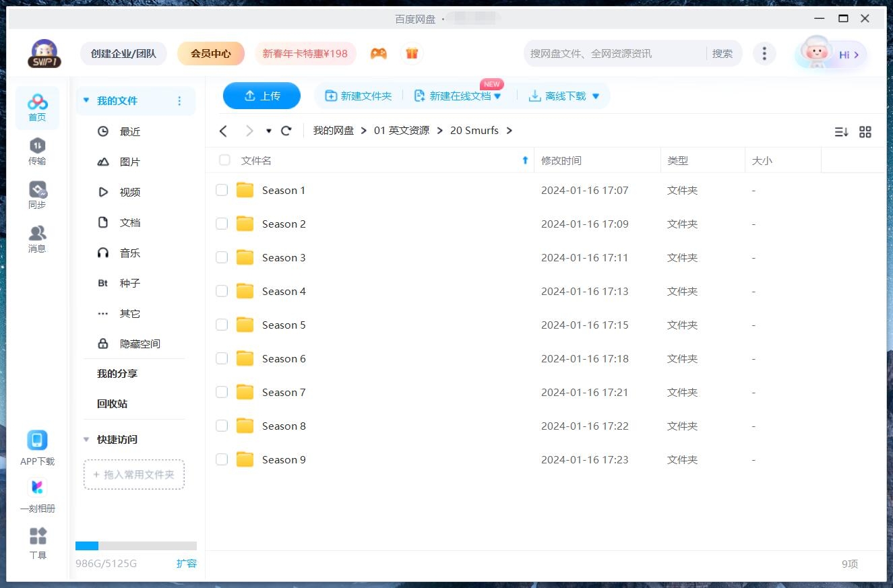This screenshot has height=588, width=893.
Task: Click the storage usage progress bar
Action: (136, 546)
